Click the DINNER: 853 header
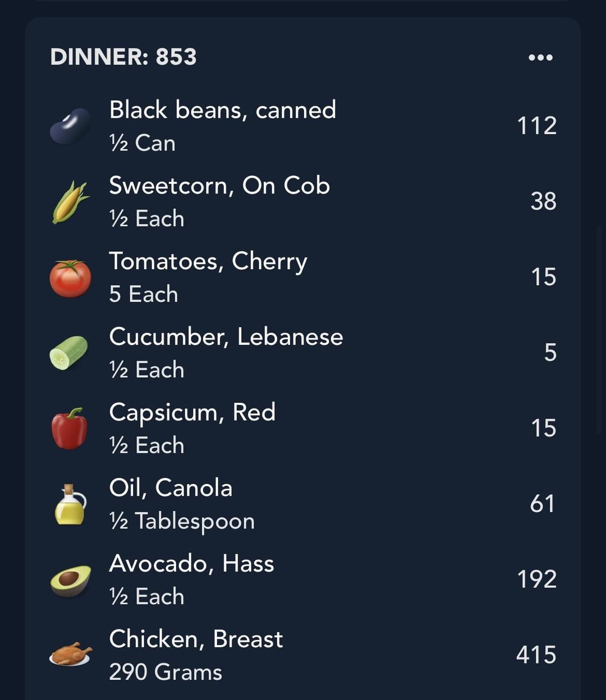Image resolution: width=606 pixels, height=700 pixels. coord(123,57)
